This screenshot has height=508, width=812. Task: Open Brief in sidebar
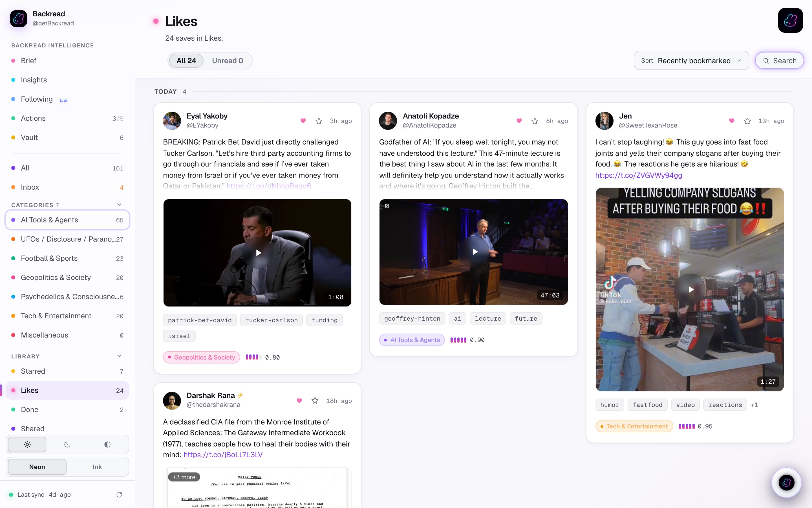point(67,60)
